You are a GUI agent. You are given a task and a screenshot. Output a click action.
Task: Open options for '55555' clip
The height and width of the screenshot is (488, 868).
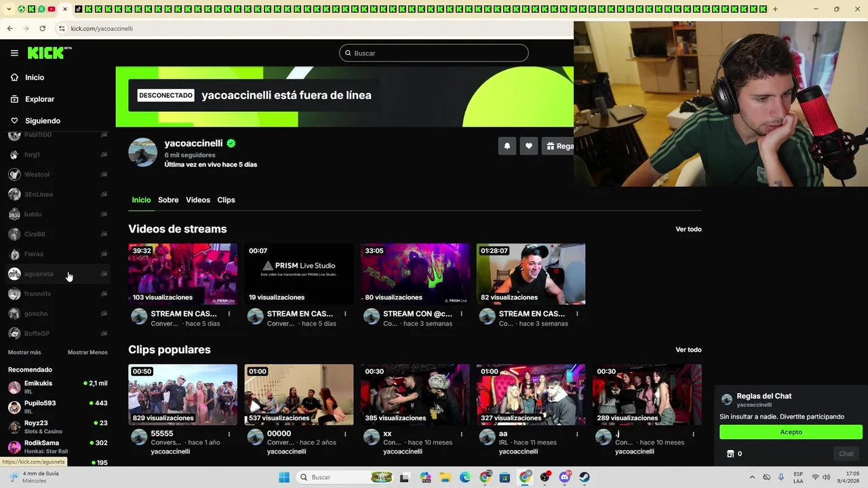229,434
